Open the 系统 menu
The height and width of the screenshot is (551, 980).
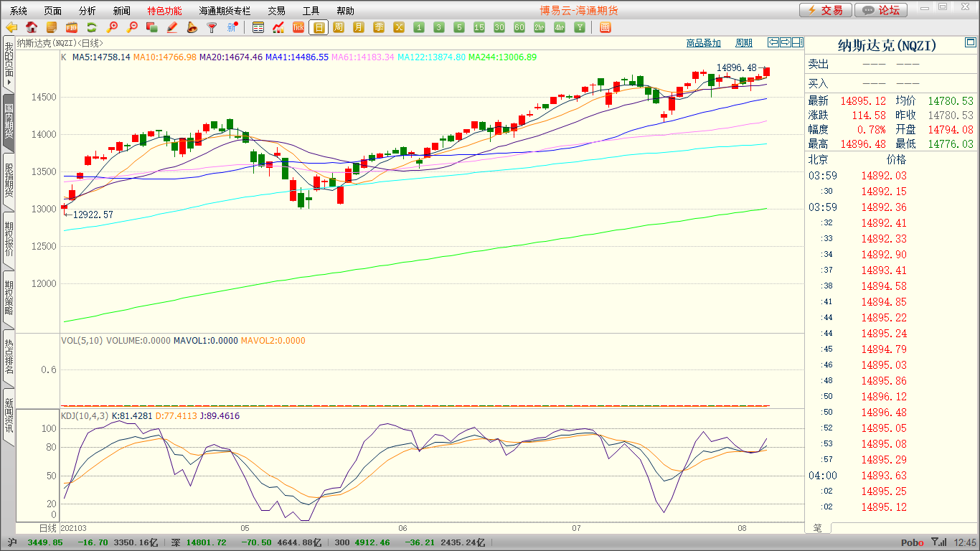click(x=19, y=11)
